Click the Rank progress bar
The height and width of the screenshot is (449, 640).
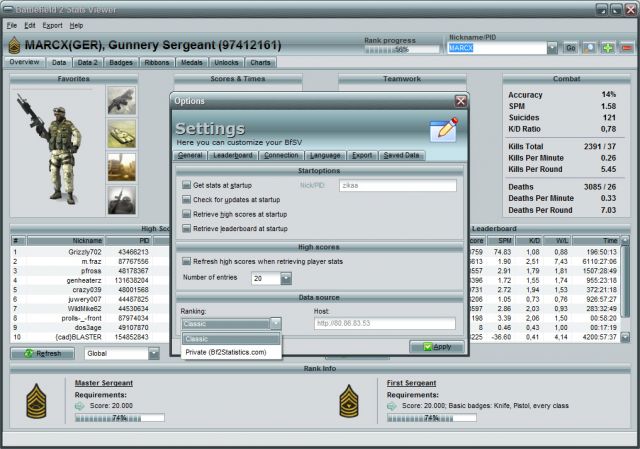[x=401, y=48]
